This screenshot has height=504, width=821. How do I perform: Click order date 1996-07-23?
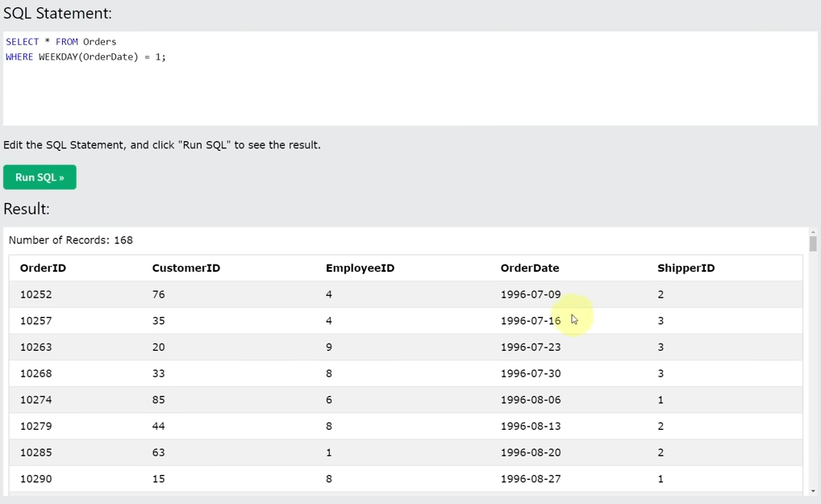coord(531,347)
